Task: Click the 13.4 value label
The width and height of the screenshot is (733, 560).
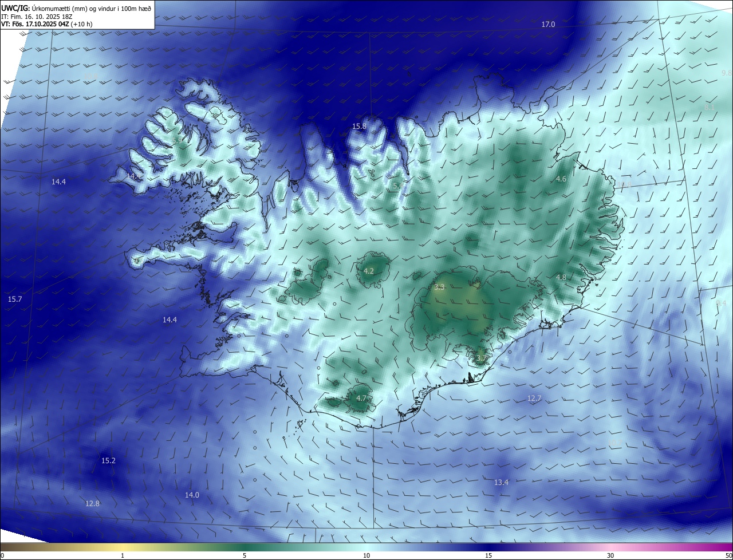Action: pos(501,483)
